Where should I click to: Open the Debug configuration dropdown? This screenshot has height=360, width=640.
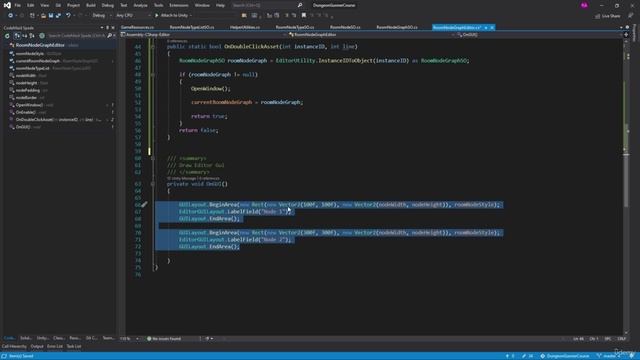102,16
